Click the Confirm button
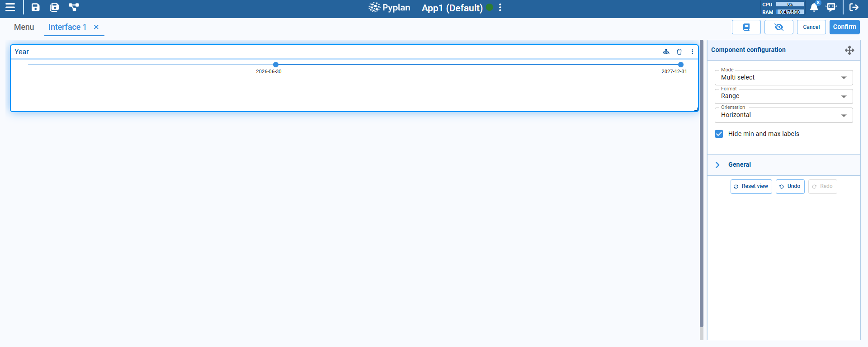The height and width of the screenshot is (347, 868). tap(844, 27)
